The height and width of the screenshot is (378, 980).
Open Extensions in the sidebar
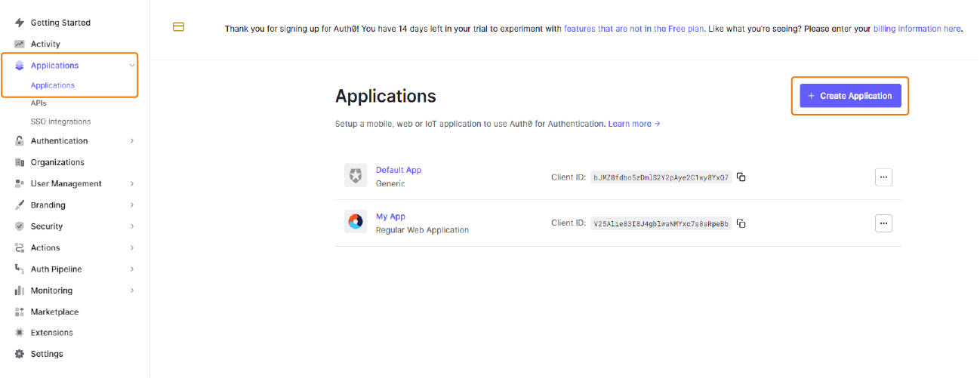click(52, 332)
